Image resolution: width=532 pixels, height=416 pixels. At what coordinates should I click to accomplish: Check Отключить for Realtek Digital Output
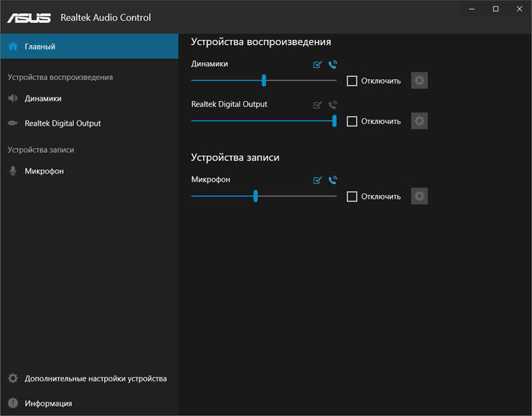[352, 121]
